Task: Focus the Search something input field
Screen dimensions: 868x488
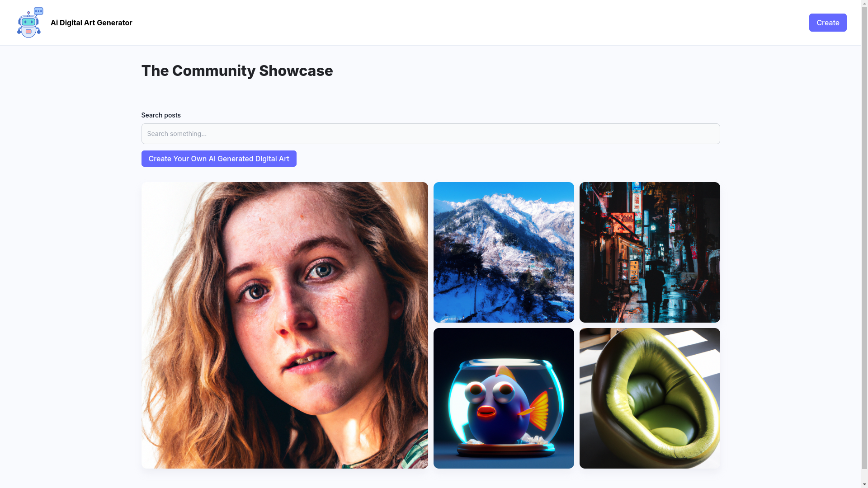Action: click(x=430, y=134)
